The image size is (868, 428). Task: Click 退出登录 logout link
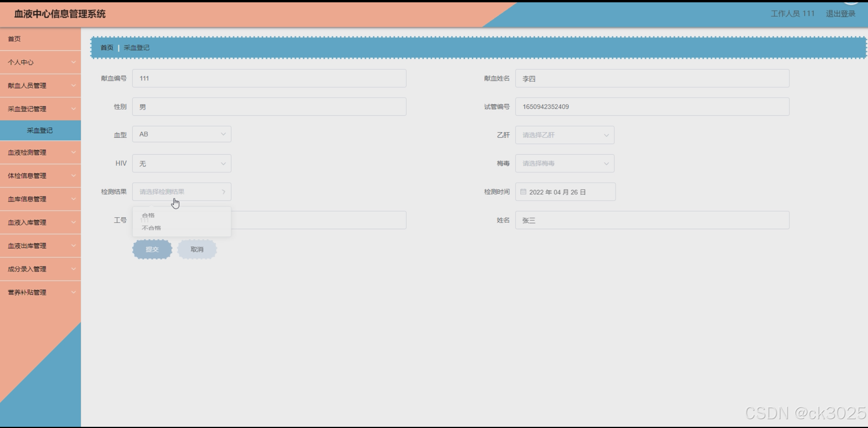pyautogui.click(x=840, y=14)
